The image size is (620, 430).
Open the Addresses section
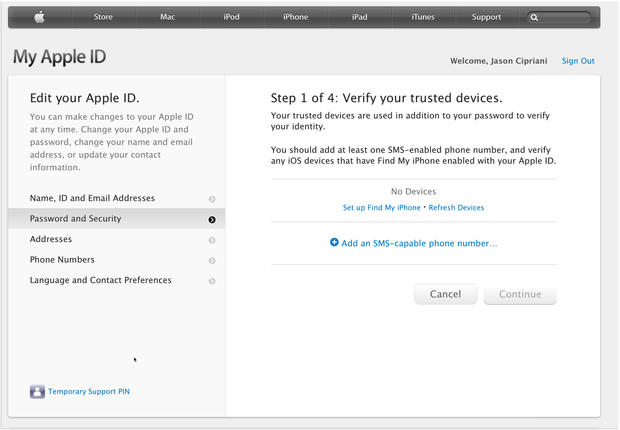(117, 239)
